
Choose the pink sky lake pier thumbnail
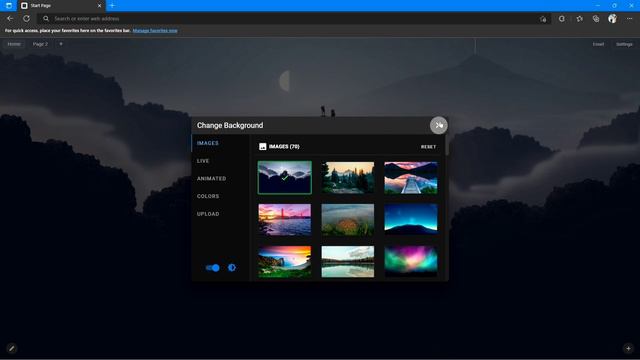pos(411,178)
